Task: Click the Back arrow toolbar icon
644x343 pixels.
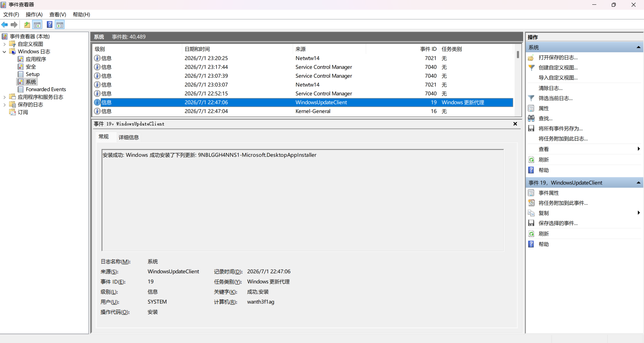Action: (5, 25)
